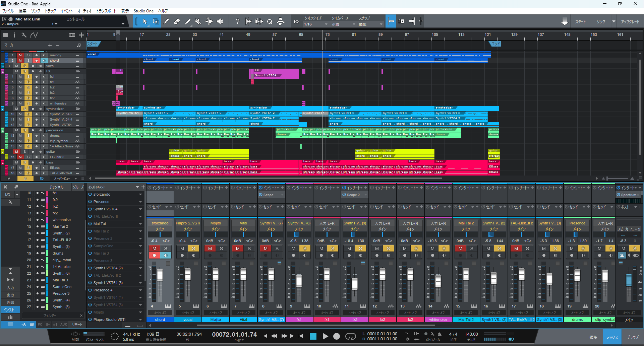Activate the Mai Tai 2 instrument
This screenshot has height=346, width=644.
coord(90,231)
